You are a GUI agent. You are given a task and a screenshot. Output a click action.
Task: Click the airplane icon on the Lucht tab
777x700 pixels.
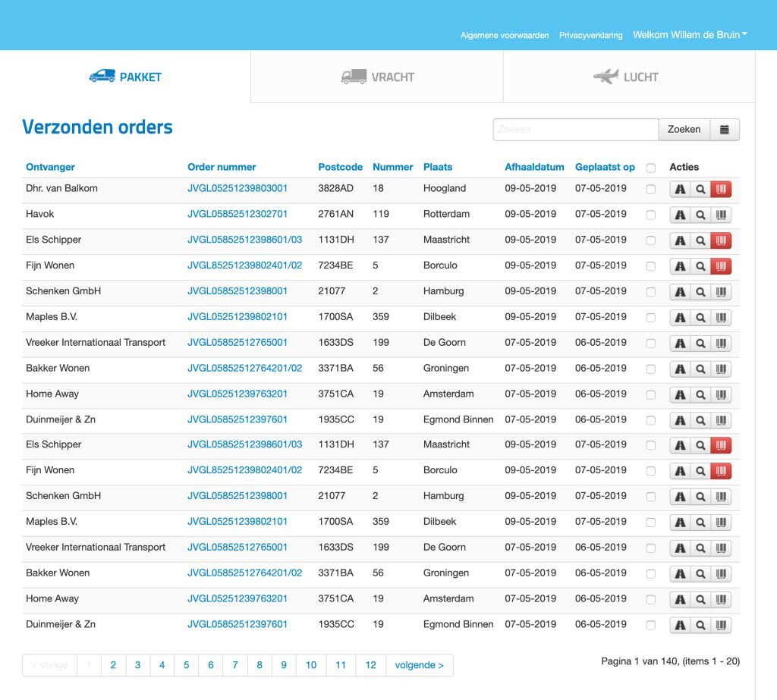click(x=606, y=77)
